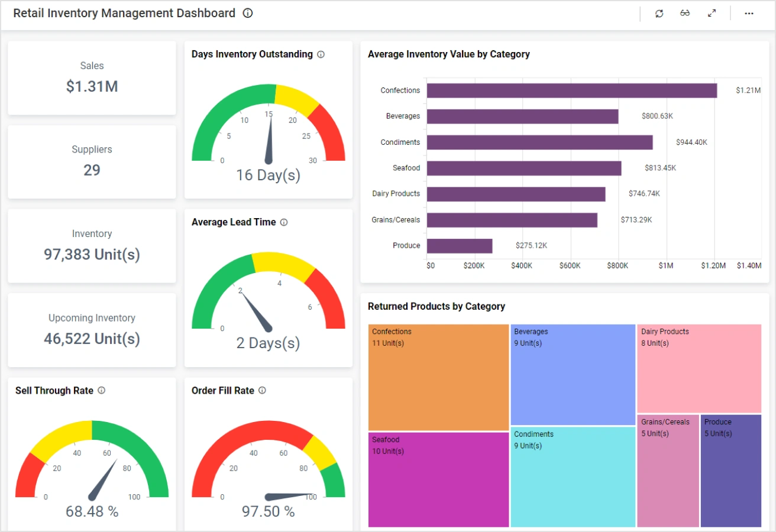Click info icon next to Average Lead Time
This screenshot has width=776, height=532.
click(284, 222)
